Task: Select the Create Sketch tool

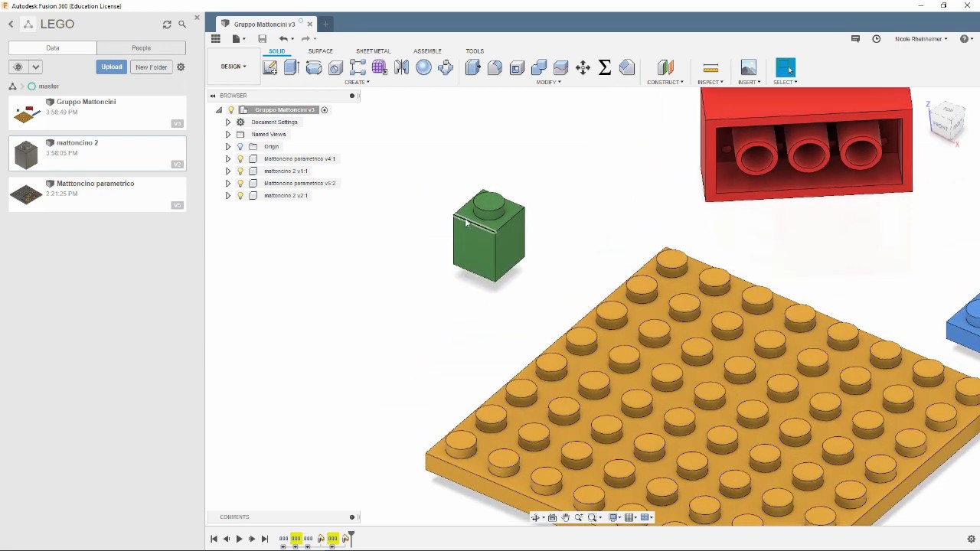Action: coord(269,67)
